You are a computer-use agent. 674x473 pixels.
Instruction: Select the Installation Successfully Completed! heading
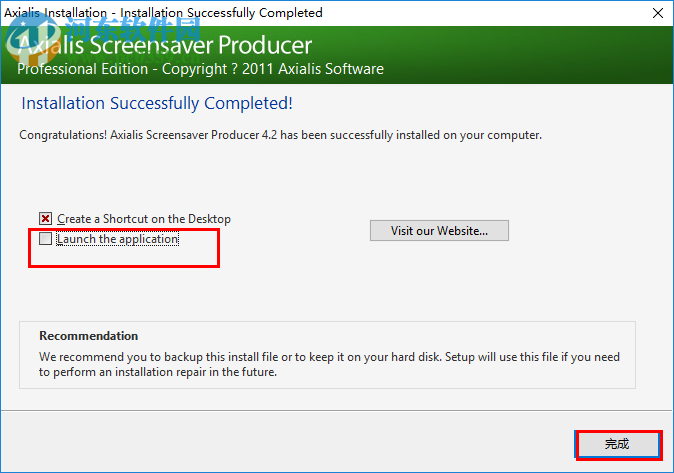[x=157, y=103]
